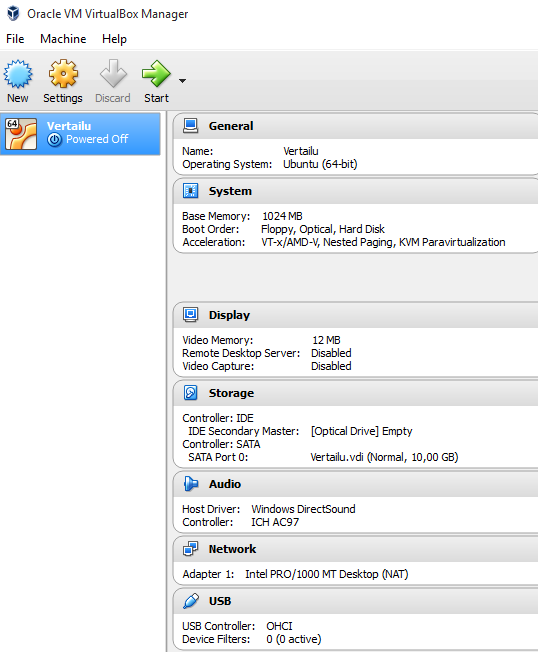Click the Storage section disk icon
The image size is (538, 652).
click(x=190, y=393)
